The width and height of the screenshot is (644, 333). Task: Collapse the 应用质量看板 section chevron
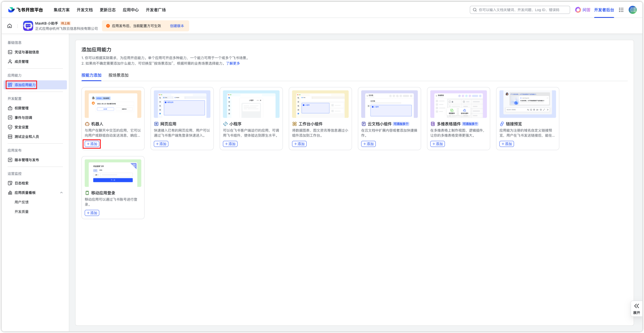(61, 193)
